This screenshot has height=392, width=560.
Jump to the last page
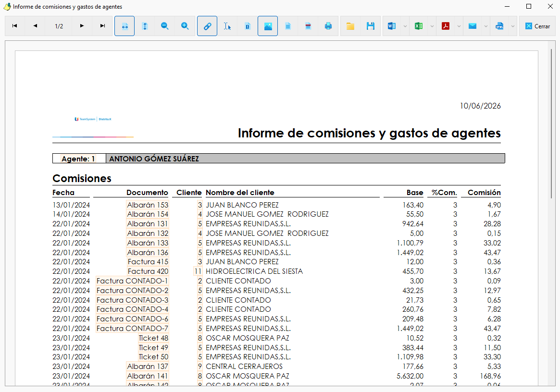[102, 26]
